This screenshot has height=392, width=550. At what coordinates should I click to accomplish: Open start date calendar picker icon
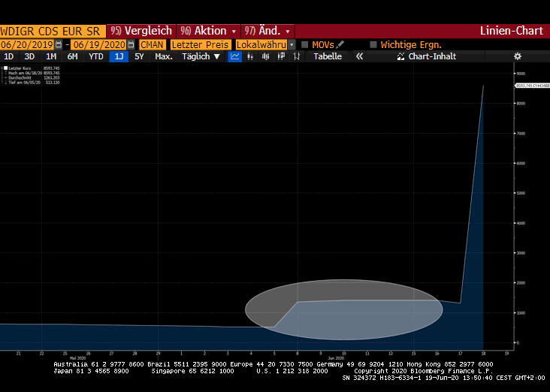tap(59, 44)
